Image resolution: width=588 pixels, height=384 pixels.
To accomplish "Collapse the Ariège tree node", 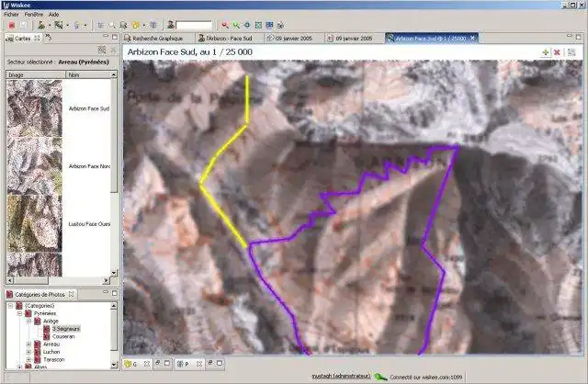I will point(28,322).
